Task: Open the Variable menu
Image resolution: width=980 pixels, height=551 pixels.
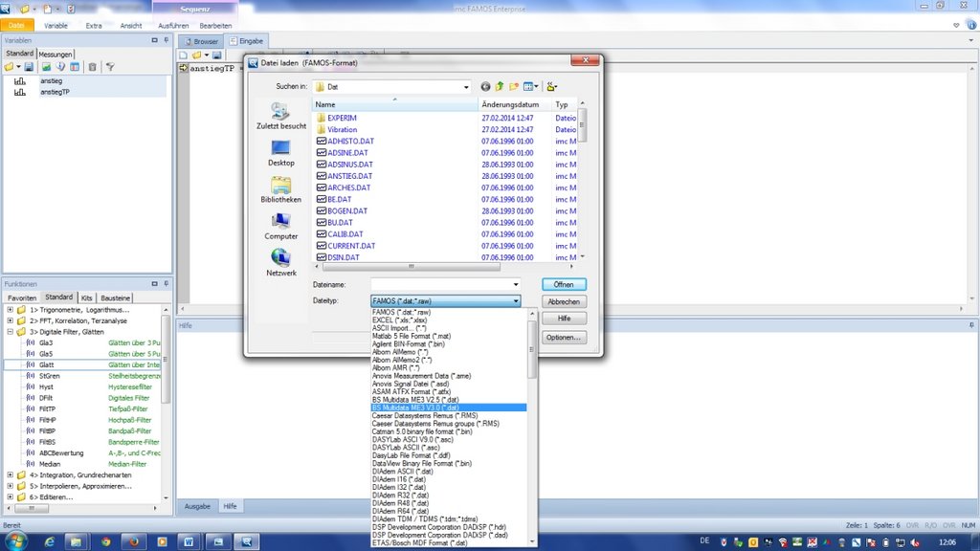Action: click(56, 26)
